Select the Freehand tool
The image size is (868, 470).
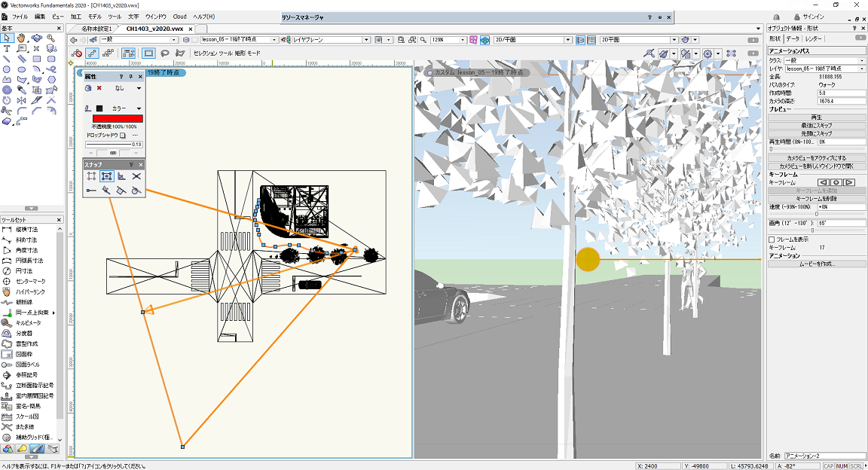pyautogui.click(x=51, y=69)
